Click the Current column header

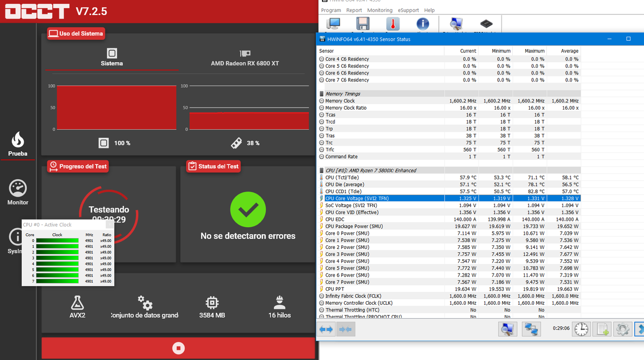pos(461,51)
